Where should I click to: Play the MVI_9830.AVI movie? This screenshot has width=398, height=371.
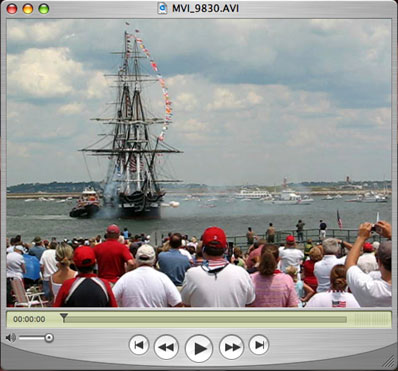coord(199,348)
